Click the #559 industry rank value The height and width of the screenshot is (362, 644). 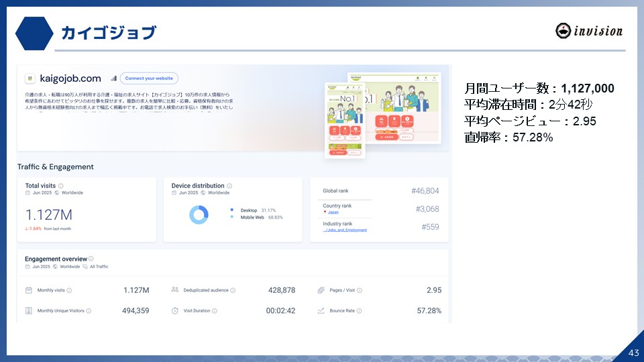click(x=430, y=227)
